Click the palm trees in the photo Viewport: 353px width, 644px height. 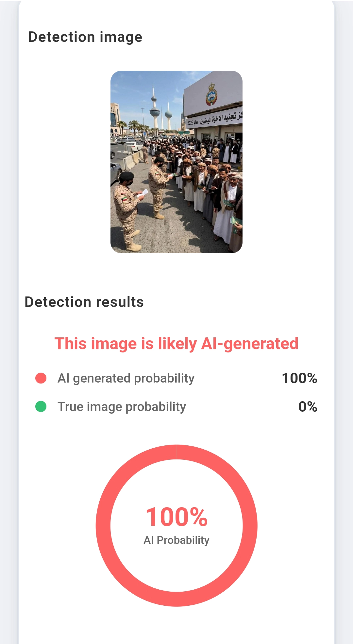134,126
